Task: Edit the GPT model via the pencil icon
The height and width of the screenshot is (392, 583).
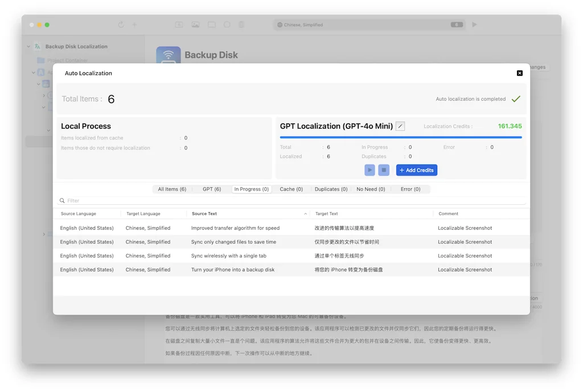Action: [400, 126]
